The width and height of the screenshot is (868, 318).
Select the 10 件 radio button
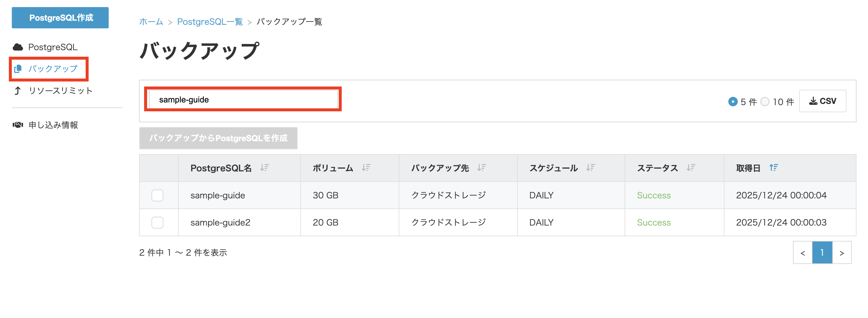click(765, 101)
